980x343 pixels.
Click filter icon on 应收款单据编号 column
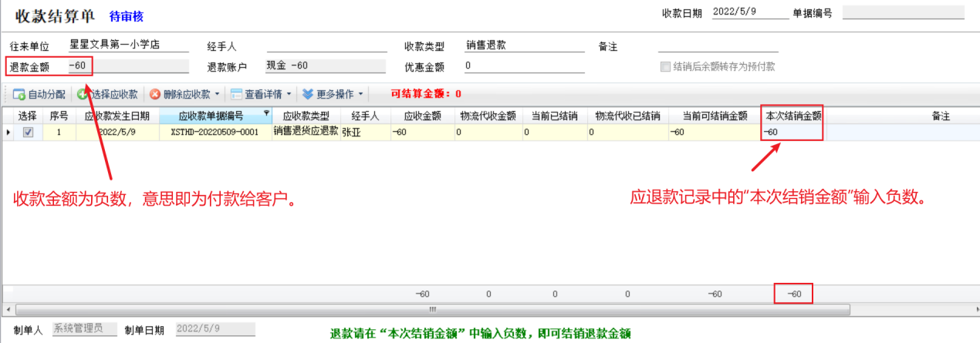(x=267, y=113)
